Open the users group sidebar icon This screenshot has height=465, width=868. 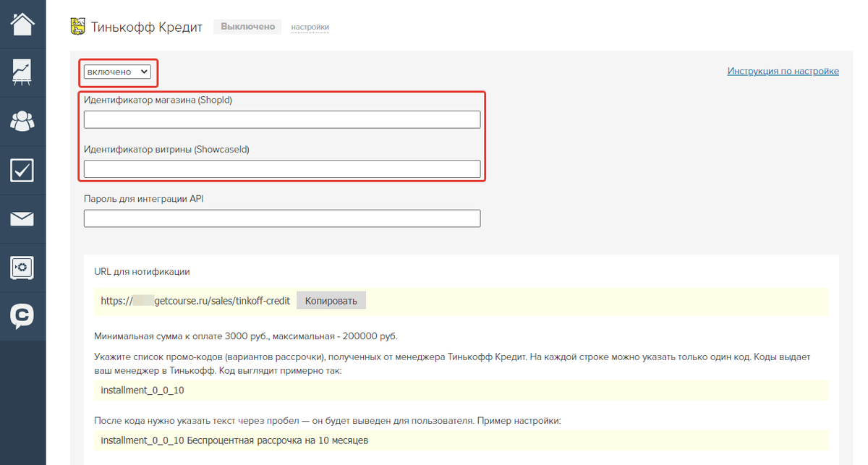pos(22,121)
